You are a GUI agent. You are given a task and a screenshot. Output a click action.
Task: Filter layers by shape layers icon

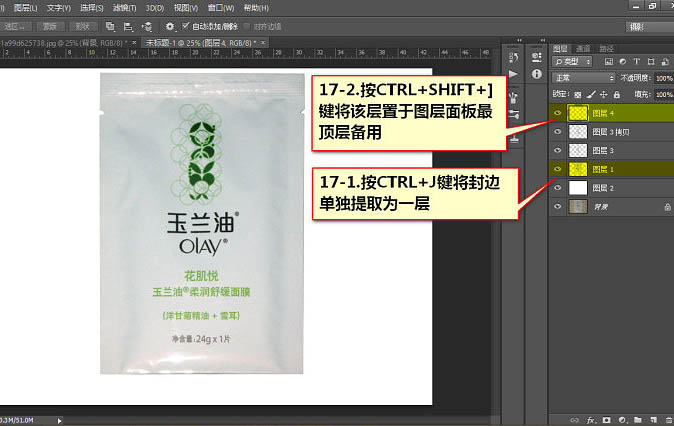(x=651, y=61)
